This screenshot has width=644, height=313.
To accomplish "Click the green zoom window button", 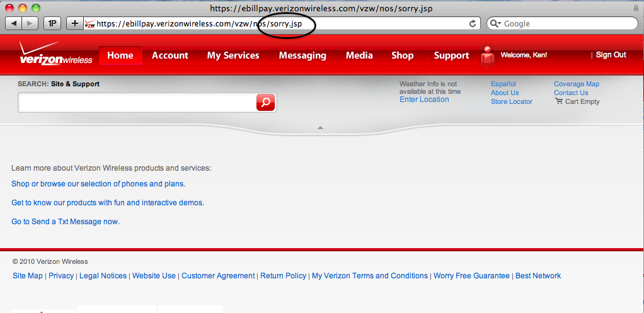I will click(x=36, y=8).
